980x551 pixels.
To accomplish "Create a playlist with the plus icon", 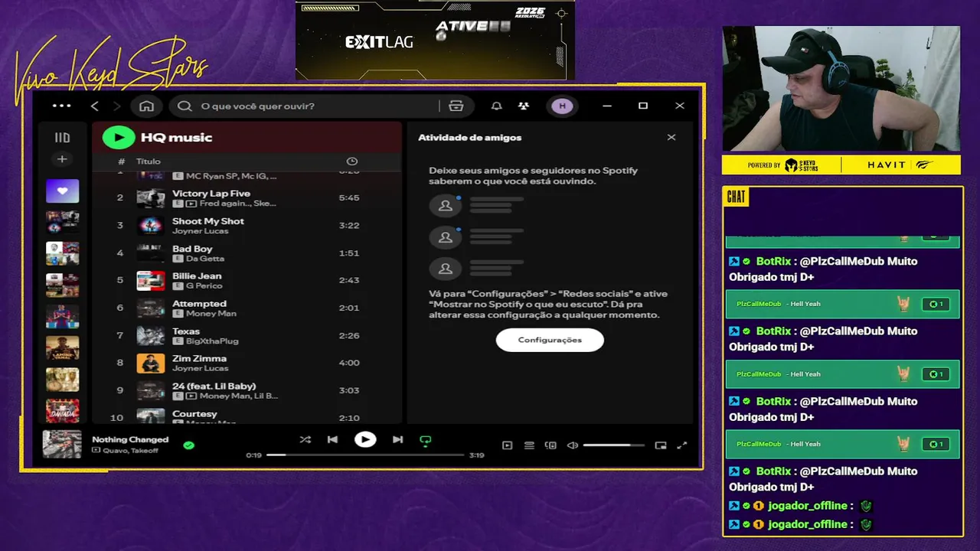I will (x=62, y=159).
